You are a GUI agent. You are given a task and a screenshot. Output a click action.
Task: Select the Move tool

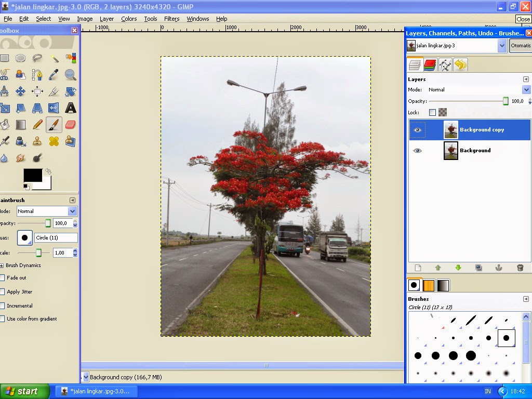(x=20, y=91)
